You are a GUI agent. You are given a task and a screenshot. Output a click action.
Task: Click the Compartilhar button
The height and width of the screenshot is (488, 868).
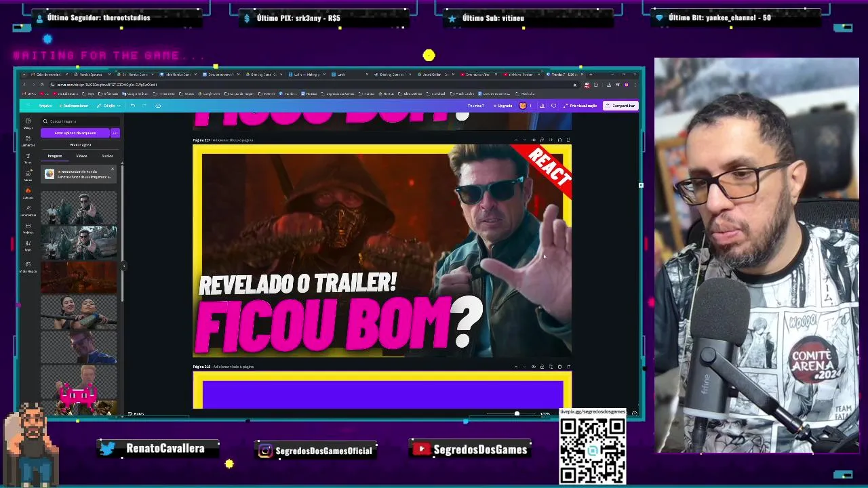point(620,106)
